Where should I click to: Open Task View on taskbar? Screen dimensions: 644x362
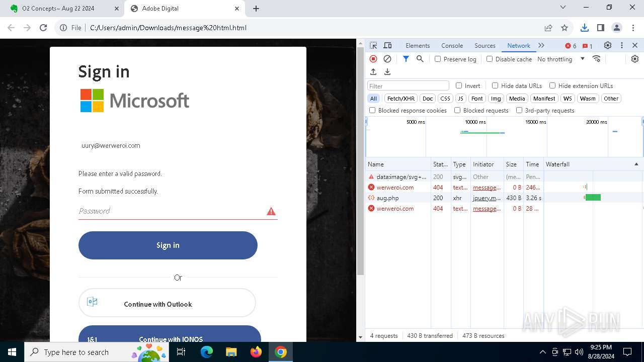click(181, 352)
